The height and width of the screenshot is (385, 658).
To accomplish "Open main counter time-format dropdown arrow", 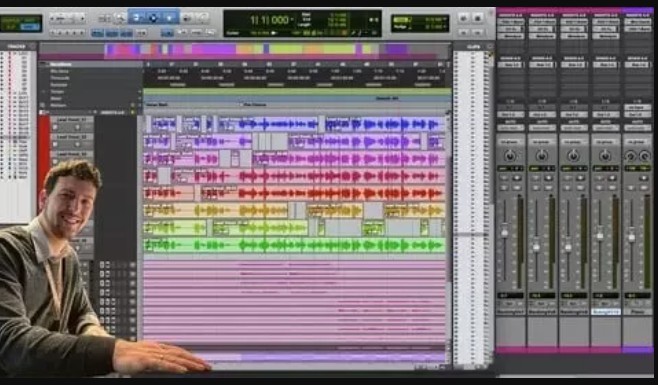I will [292, 20].
